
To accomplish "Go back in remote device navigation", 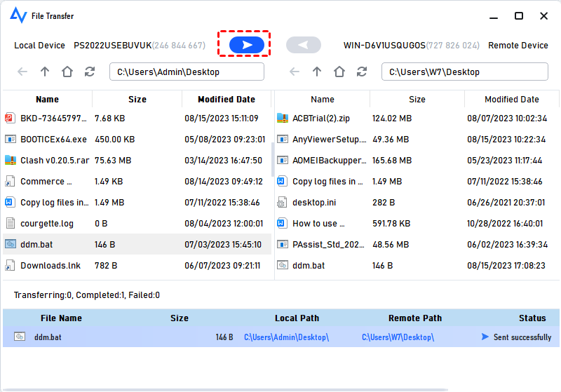I will point(294,72).
